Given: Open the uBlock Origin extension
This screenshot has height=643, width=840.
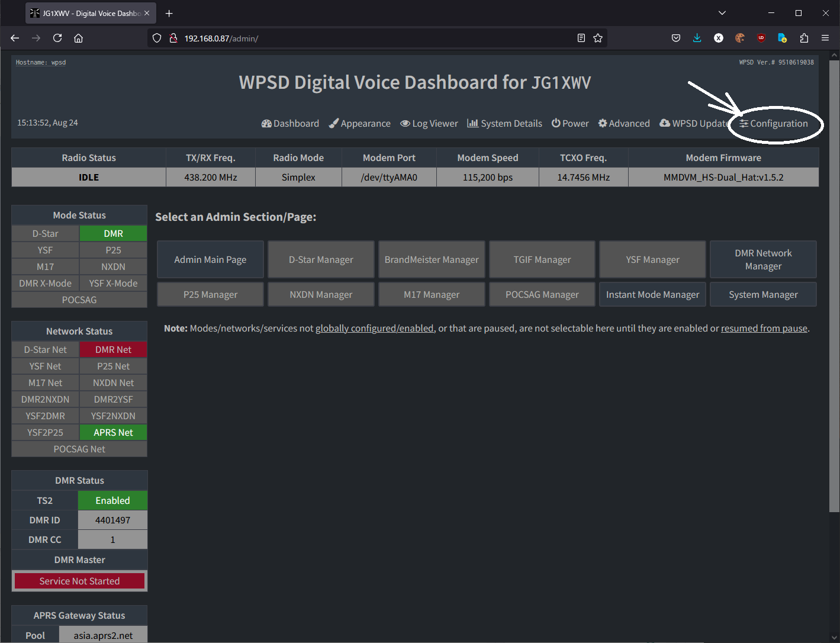Looking at the screenshot, I should pyautogui.click(x=761, y=38).
